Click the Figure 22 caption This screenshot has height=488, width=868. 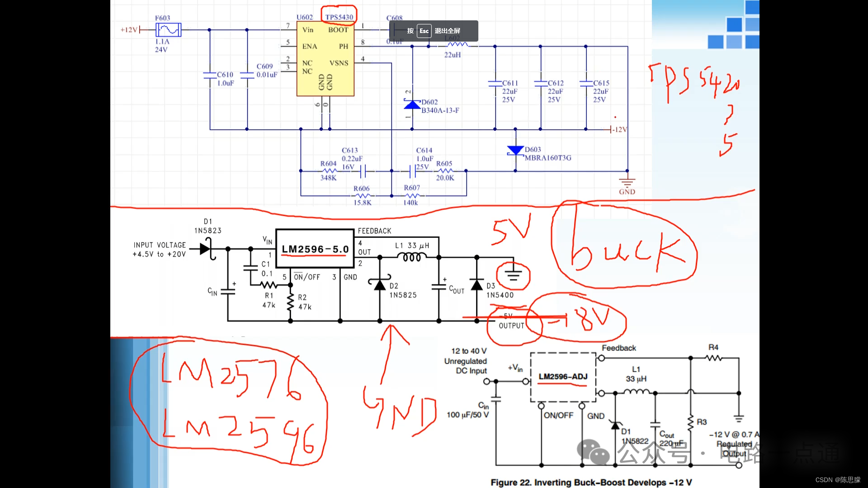(591, 483)
